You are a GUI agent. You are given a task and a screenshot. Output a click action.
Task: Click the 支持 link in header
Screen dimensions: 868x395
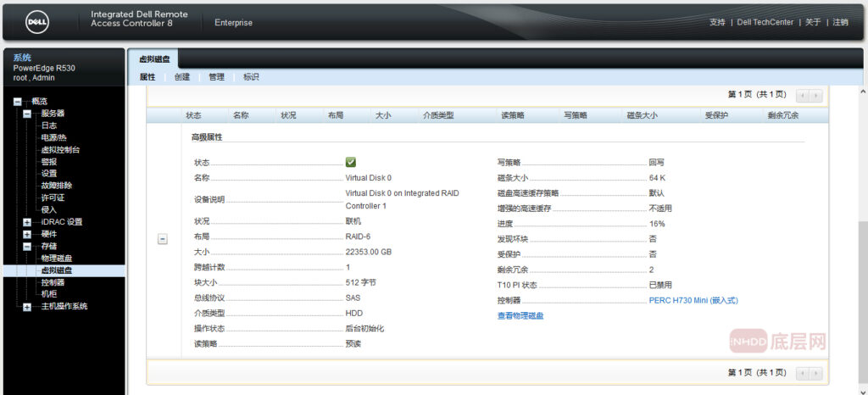717,22
